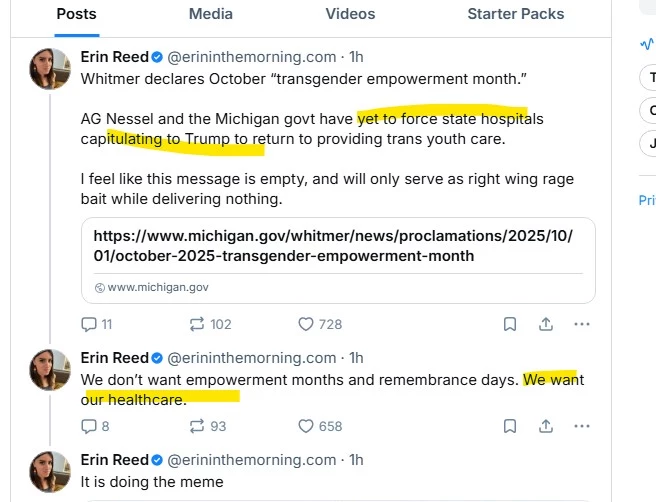Reply to the "We want our healthcare" post
This screenshot has height=502, width=656.
tap(88, 426)
